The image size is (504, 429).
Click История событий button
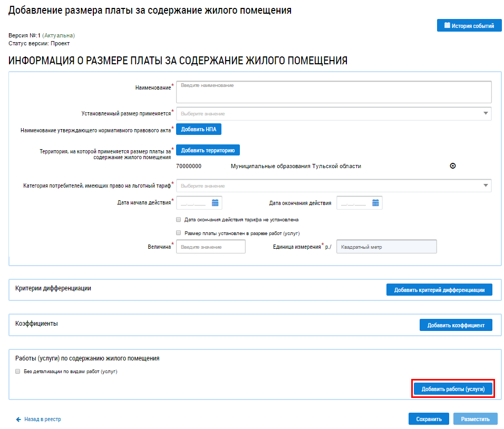469,25
